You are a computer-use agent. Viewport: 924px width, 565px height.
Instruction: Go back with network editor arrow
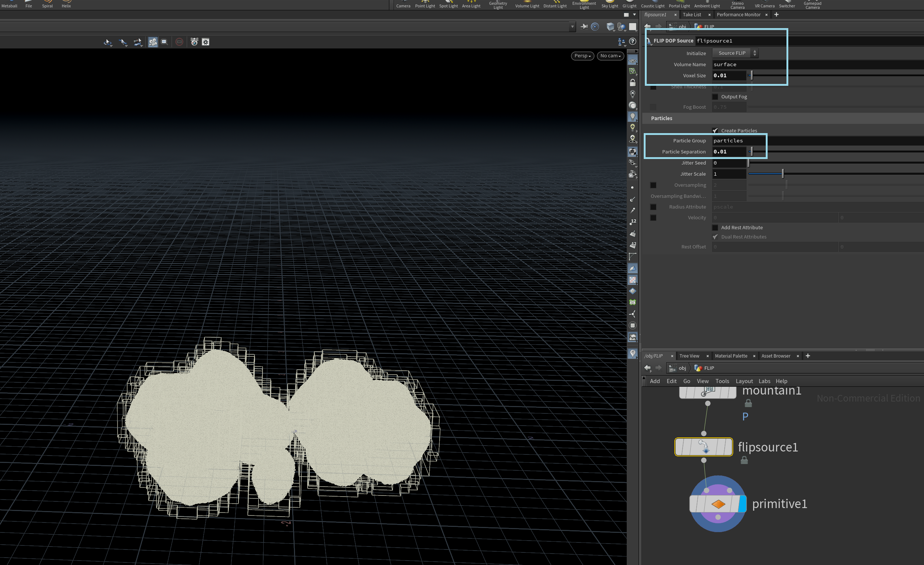(647, 368)
